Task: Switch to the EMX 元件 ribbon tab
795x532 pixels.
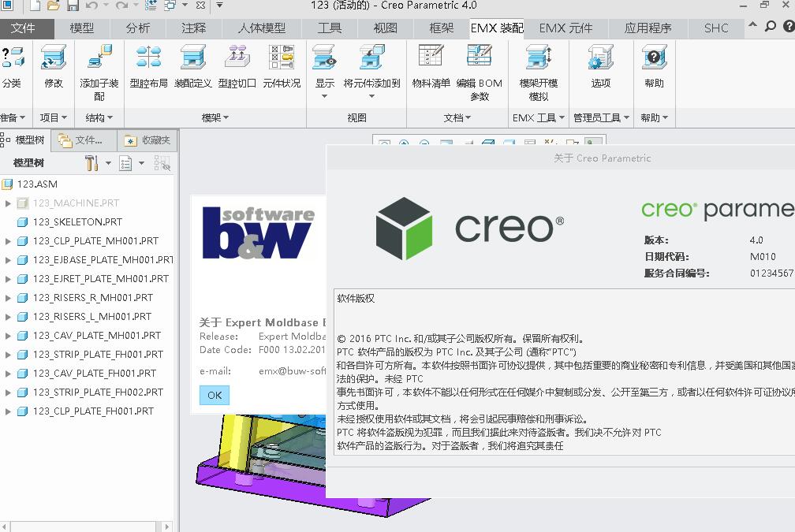Action: (565, 28)
